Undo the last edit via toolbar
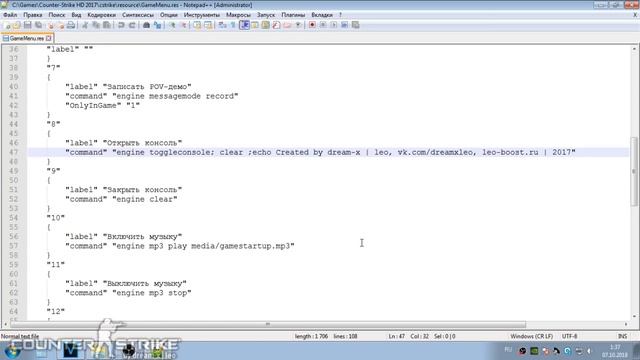This screenshot has width=640, height=360. (x=121, y=25)
